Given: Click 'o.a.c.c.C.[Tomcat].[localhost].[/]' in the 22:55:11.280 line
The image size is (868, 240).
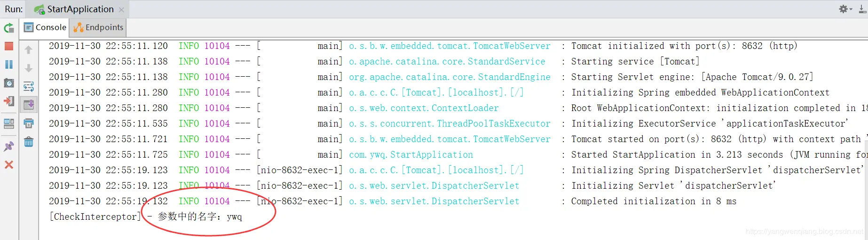Looking at the screenshot, I should (436, 92).
